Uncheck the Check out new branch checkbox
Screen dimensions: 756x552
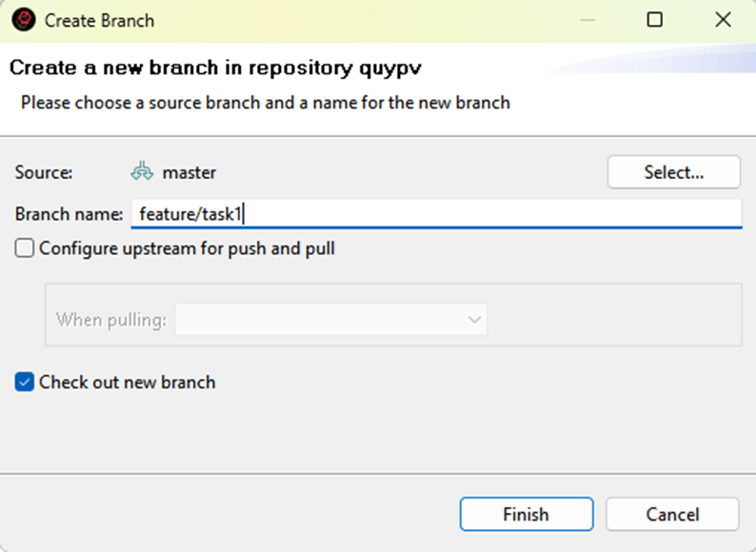tap(26, 383)
